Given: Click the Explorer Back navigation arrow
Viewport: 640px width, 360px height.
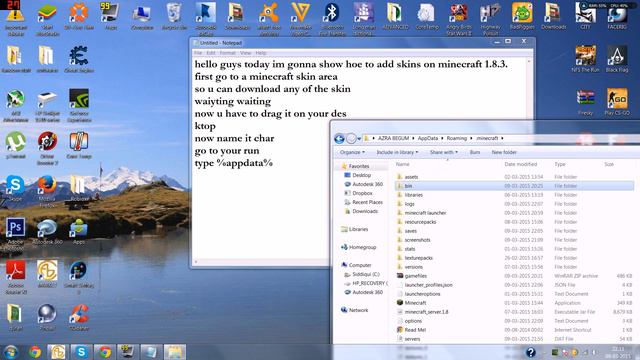Looking at the screenshot, I should [x=339, y=139].
